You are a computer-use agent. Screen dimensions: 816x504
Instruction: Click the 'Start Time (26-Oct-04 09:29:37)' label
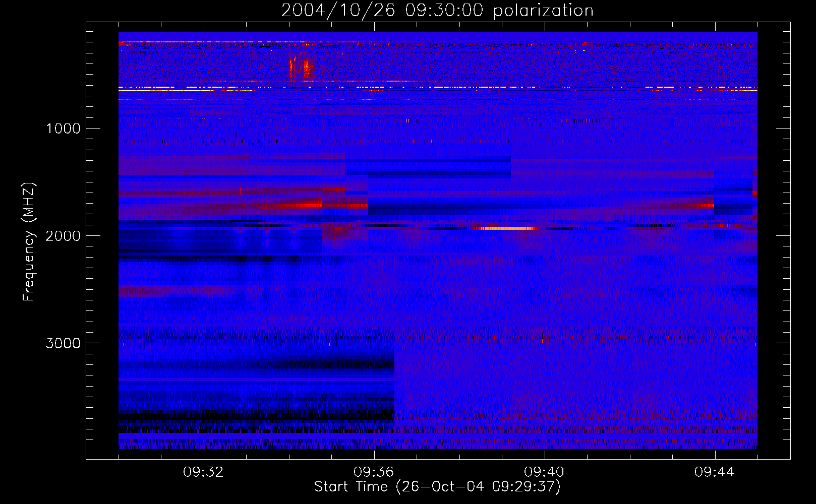(x=437, y=487)
